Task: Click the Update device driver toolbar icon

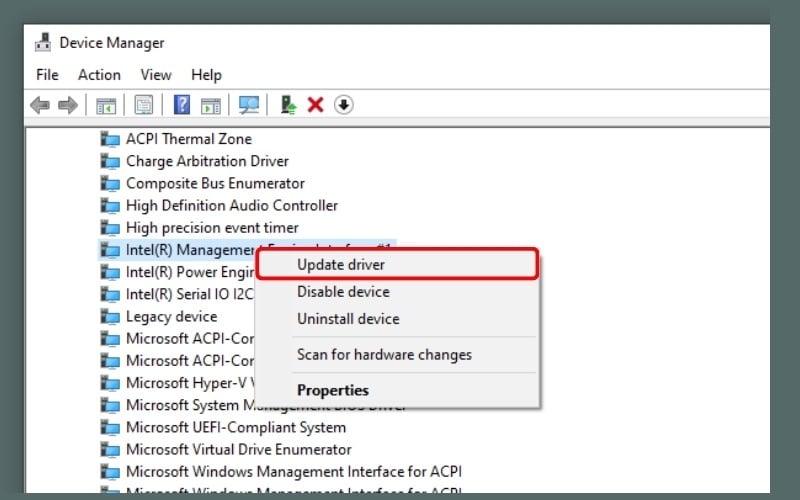Action: pyautogui.click(x=288, y=105)
